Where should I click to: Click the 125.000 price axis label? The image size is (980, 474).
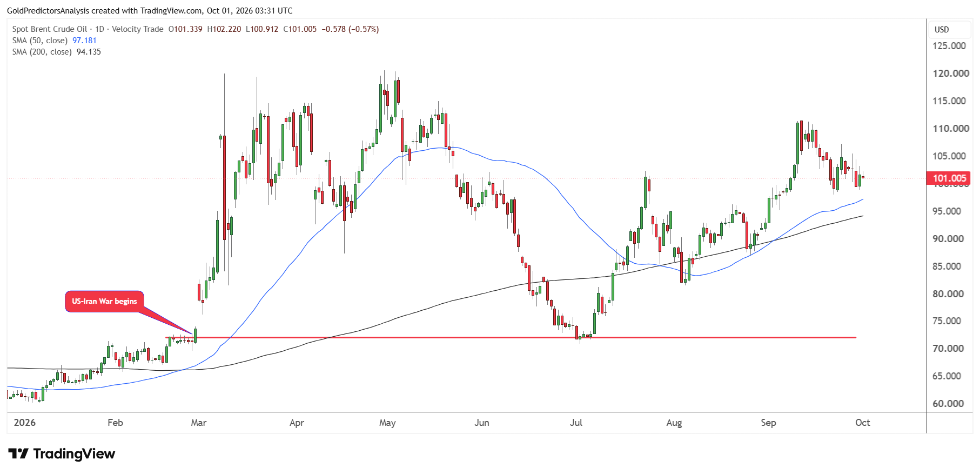[949, 46]
